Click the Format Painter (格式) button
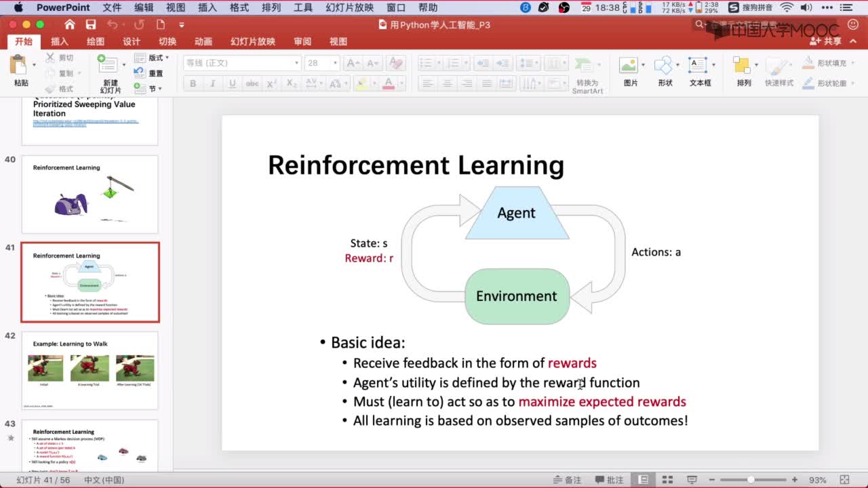The image size is (868, 488). tap(59, 89)
